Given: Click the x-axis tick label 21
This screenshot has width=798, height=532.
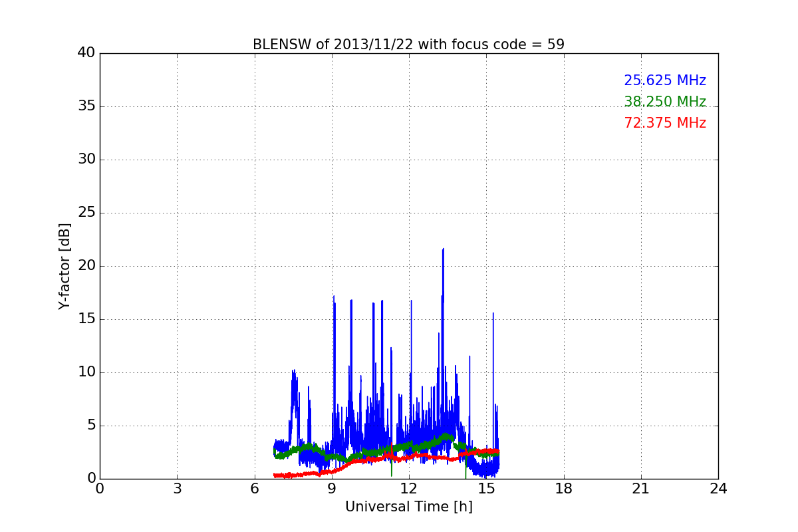Looking at the screenshot, I should click(x=641, y=489).
